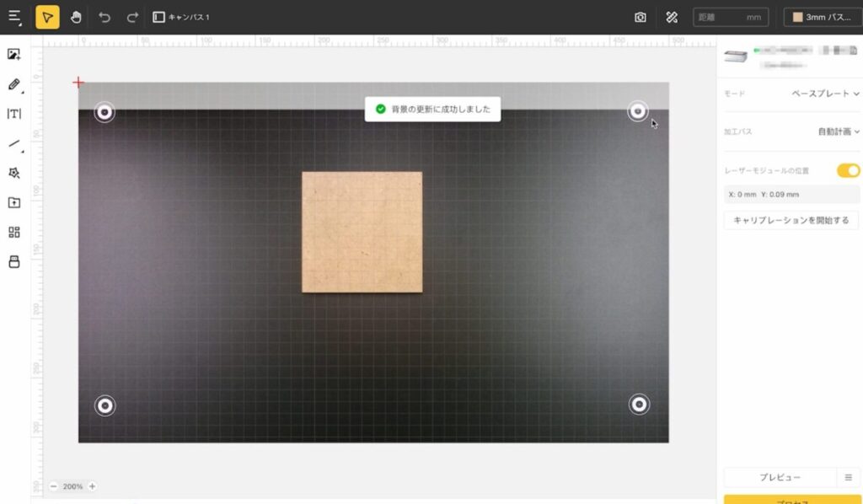The height and width of the screenshot is (504, 863).
Task: Click the camera capture icon
Action: (x=641, y=17)
